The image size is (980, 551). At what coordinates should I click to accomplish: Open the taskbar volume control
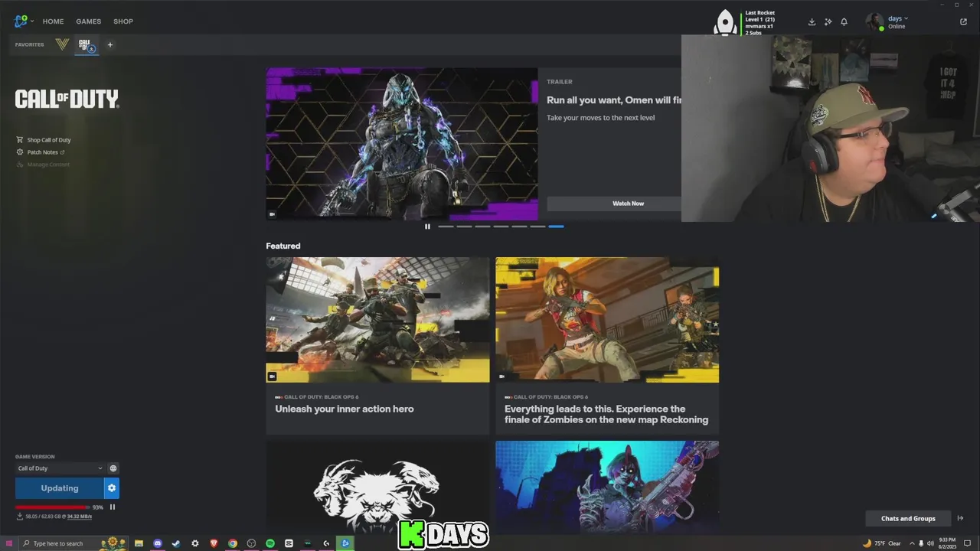pos(930,543)
